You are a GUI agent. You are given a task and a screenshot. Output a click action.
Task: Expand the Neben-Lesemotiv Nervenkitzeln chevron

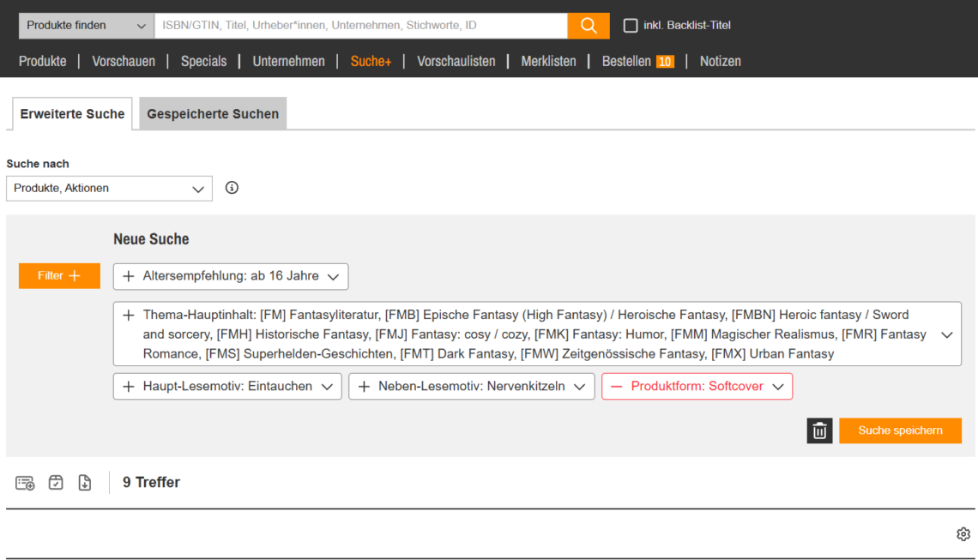(579, 388)
